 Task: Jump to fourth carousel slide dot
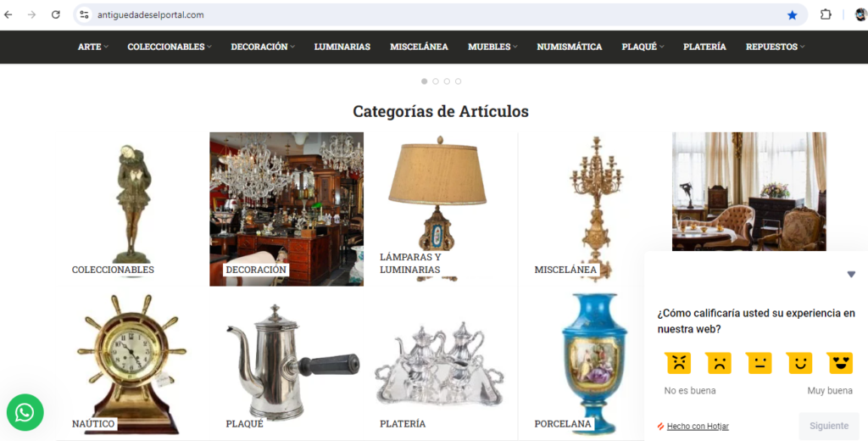tap(459, 81)
